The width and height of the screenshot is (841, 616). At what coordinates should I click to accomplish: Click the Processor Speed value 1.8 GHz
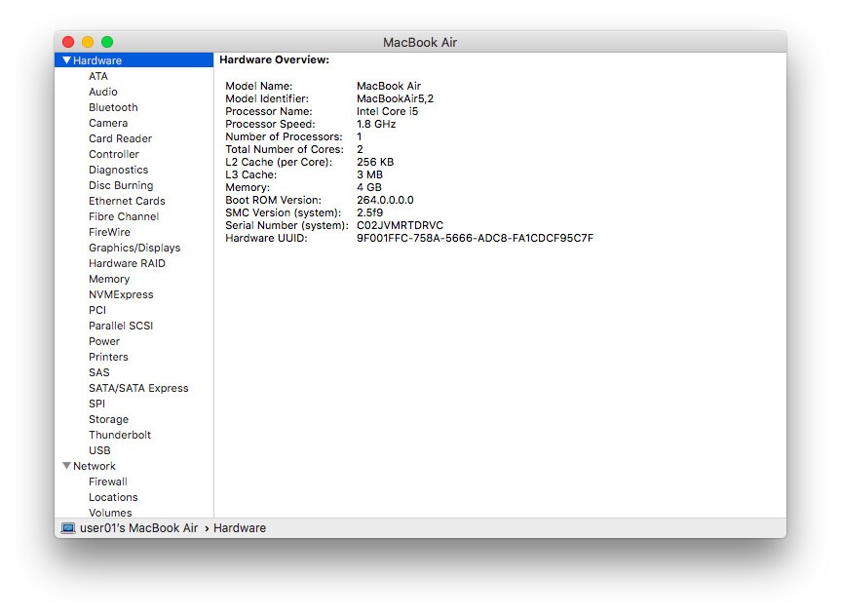click(376, 124)
